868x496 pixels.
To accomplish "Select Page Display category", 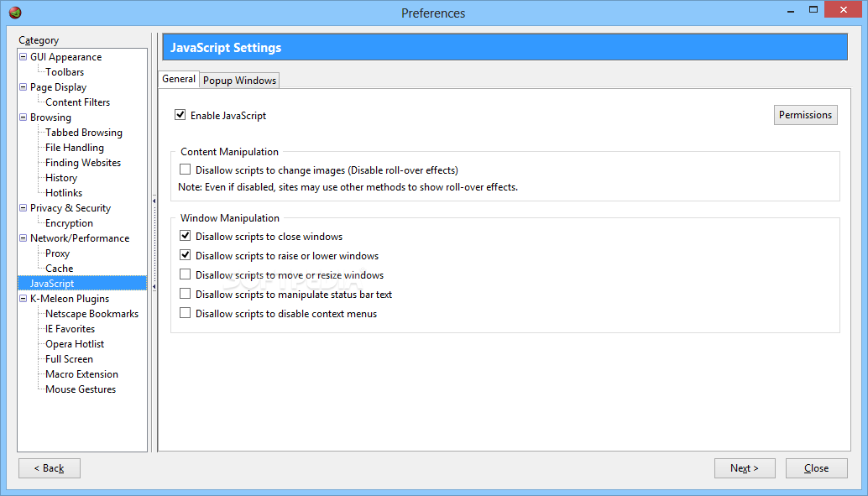I will click(x=58, y=87).
